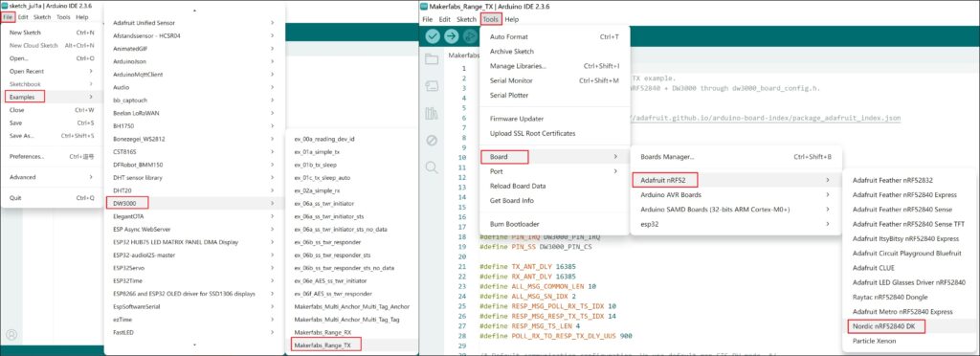This screenshot has width=980, height=356.
Task: Select Burn Bootloader in Tools menu
Action: [x=554, y=224]
